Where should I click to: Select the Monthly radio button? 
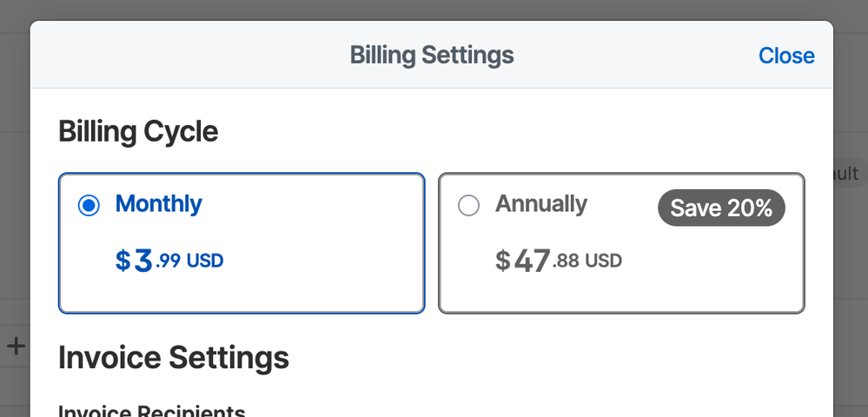[89, 206]
